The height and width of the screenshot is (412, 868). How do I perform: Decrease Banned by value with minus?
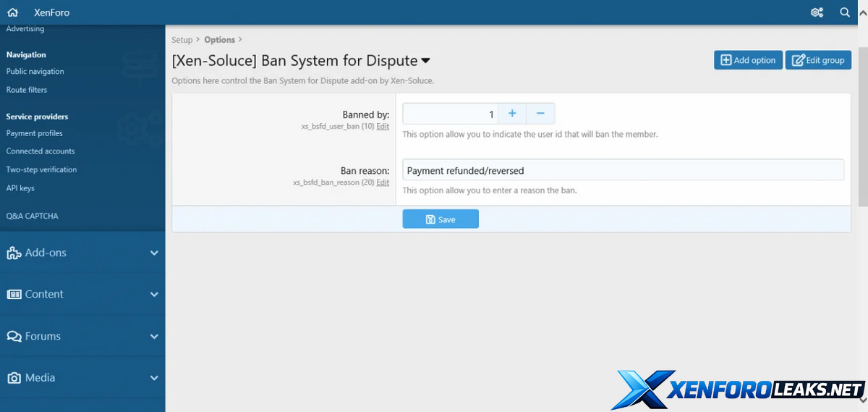[x=540, y=114]
